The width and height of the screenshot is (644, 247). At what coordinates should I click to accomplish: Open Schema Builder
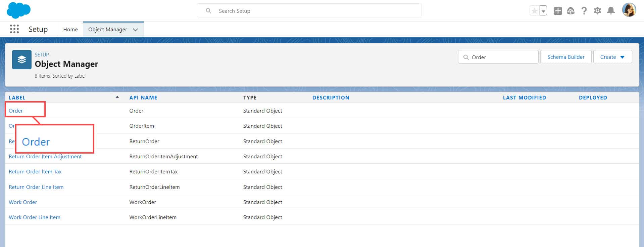(x=566, y=57)
